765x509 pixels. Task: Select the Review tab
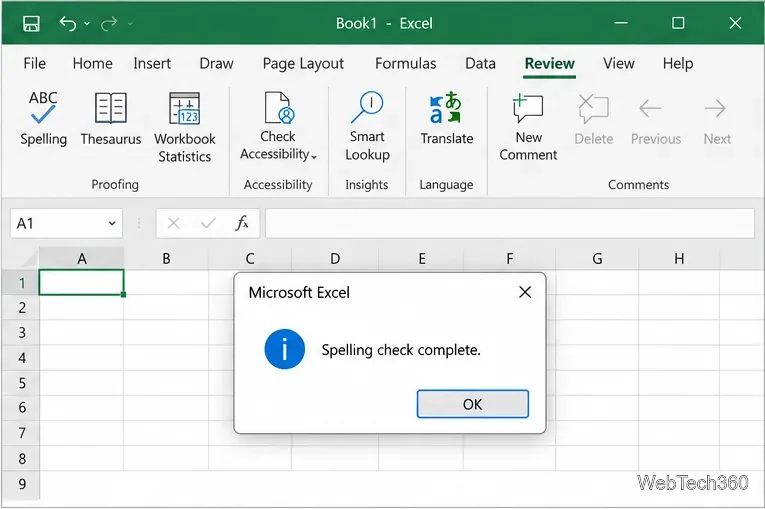tap(549, 63)
